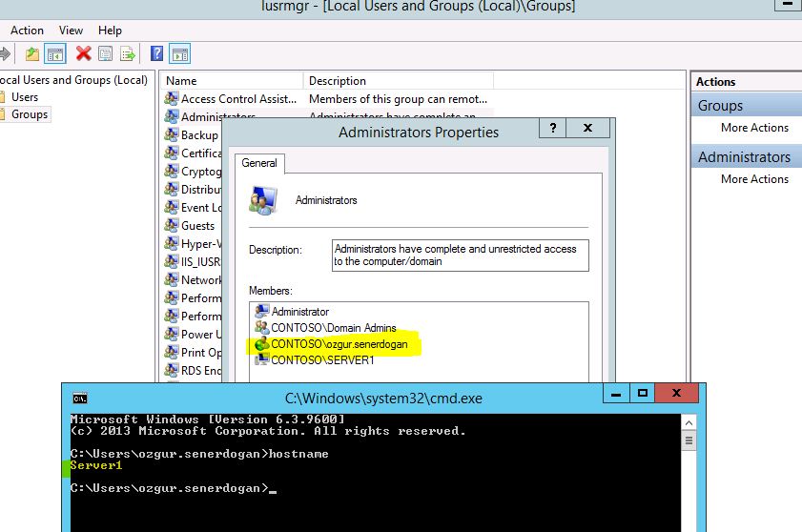802x532 pixels.
Task: Select the Print Op... group row
Action: click(x=193, y=353)
